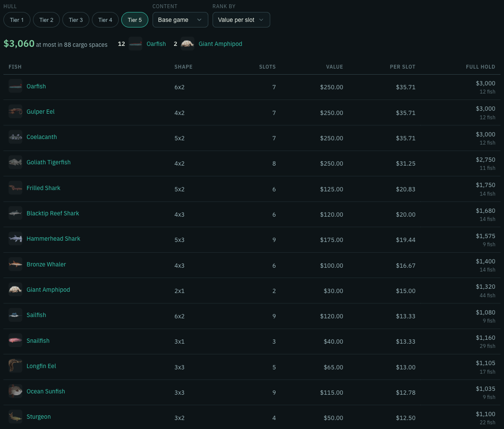Open the Oarfish link in the summary
The image size is (504, 429).
coord(156,44)
